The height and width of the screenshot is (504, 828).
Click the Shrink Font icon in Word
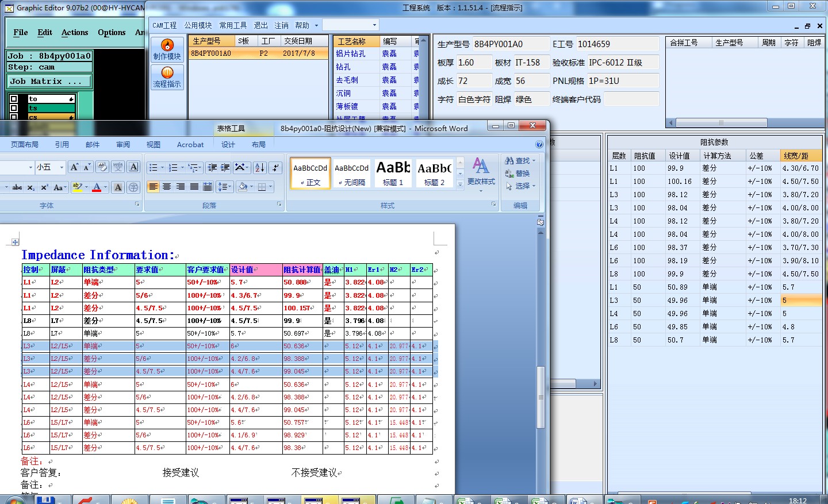click(x=87, y=167)
